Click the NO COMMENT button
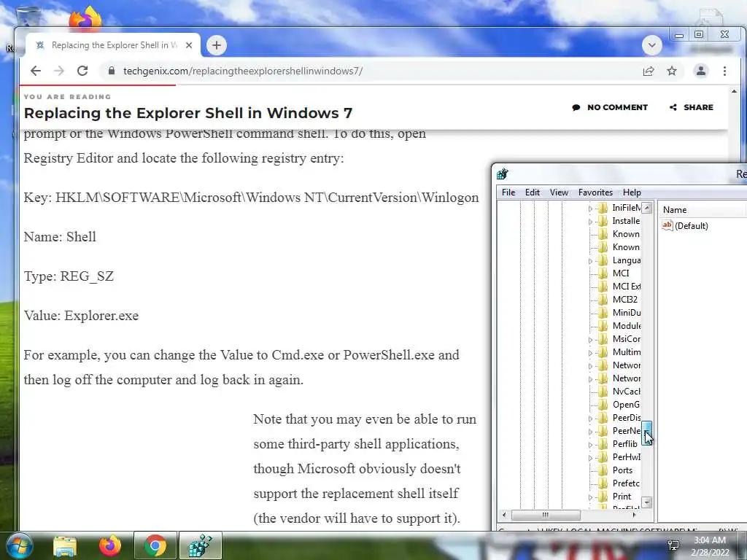Image resolution: width=747 pixels, height=560 pixels. click(610, 107)
